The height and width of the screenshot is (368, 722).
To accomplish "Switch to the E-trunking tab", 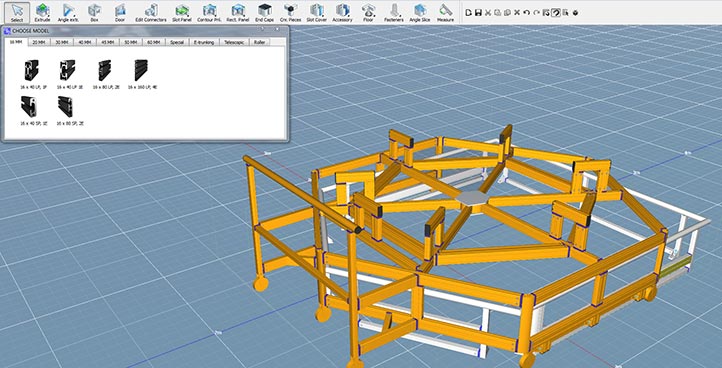I will point(204,42).
